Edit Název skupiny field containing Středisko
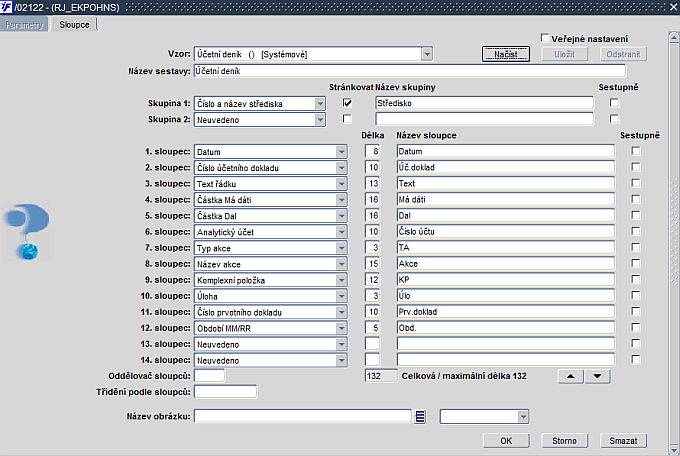Screen dimensions: 680x456 pyautogui.click(x=484, y=103)
